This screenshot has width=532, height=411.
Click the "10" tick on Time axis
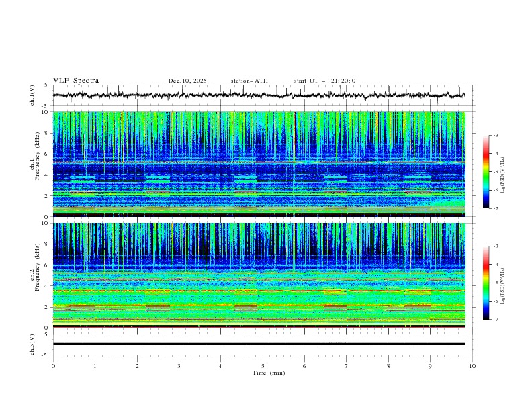(472, 366)
